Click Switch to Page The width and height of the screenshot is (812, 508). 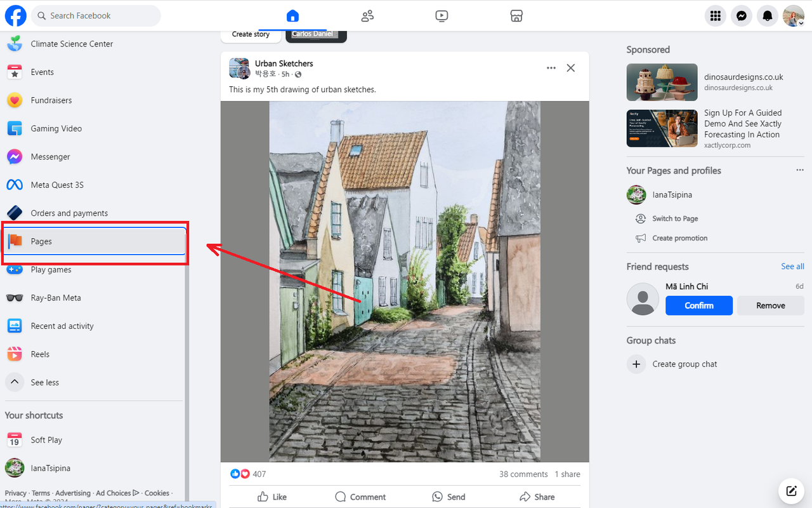coord(675,218)
